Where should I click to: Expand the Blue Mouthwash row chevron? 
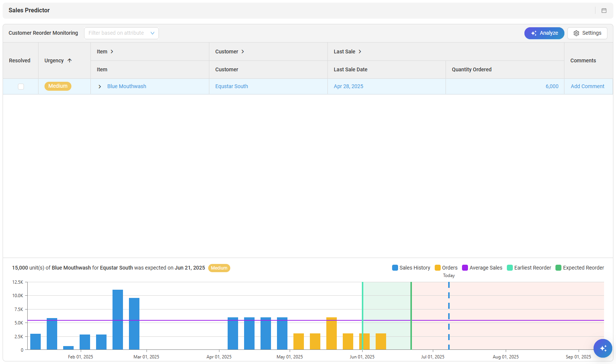click(x=100, y=87)
